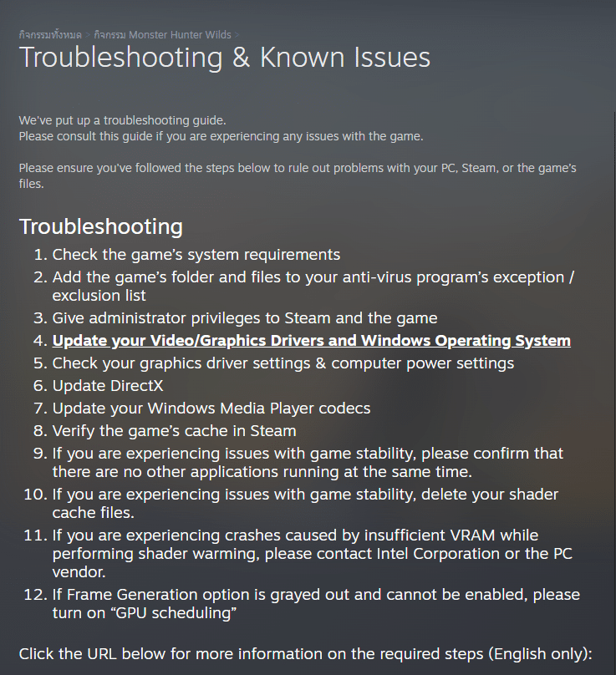Click the Update DirectX list item

108,386
